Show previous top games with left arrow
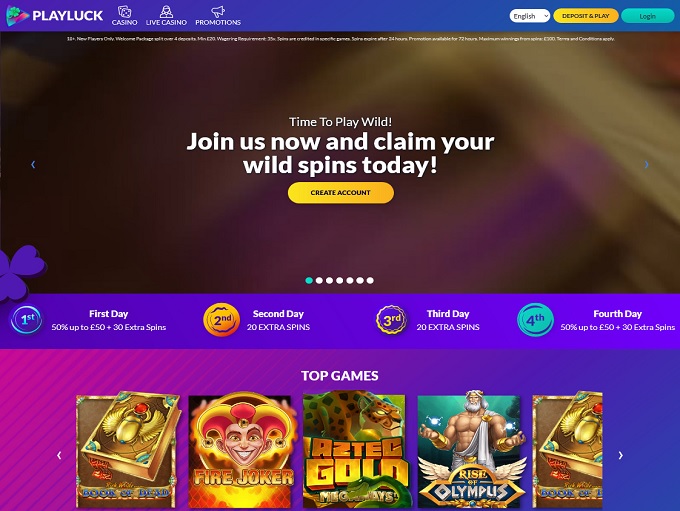This screenshot has height=511, width=680. 59,455
